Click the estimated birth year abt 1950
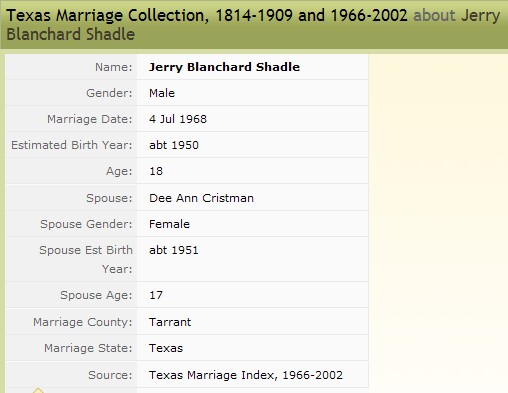Screen dimensions: 508x393 pyautogui.click(x=174, y=145)
